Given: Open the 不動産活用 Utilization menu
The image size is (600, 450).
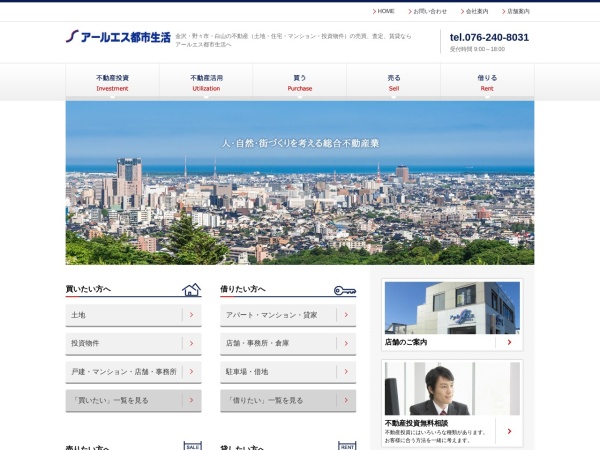Looking at the screenshot, I should (x=206, y=82).
